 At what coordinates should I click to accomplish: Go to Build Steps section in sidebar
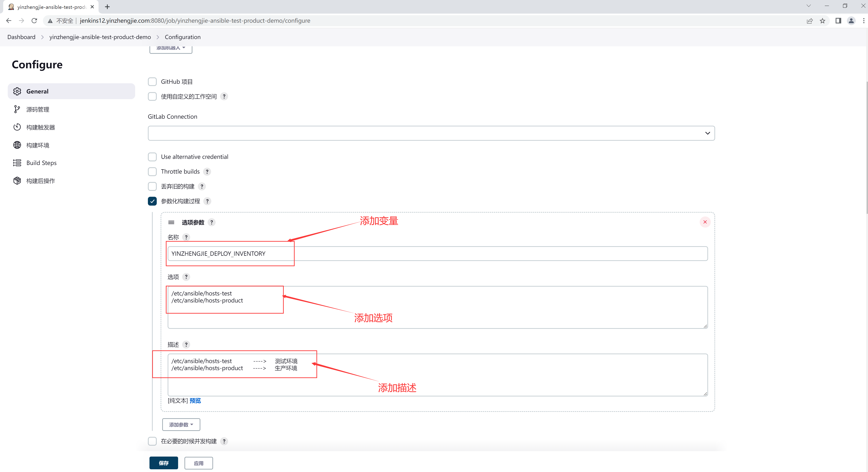41,163
